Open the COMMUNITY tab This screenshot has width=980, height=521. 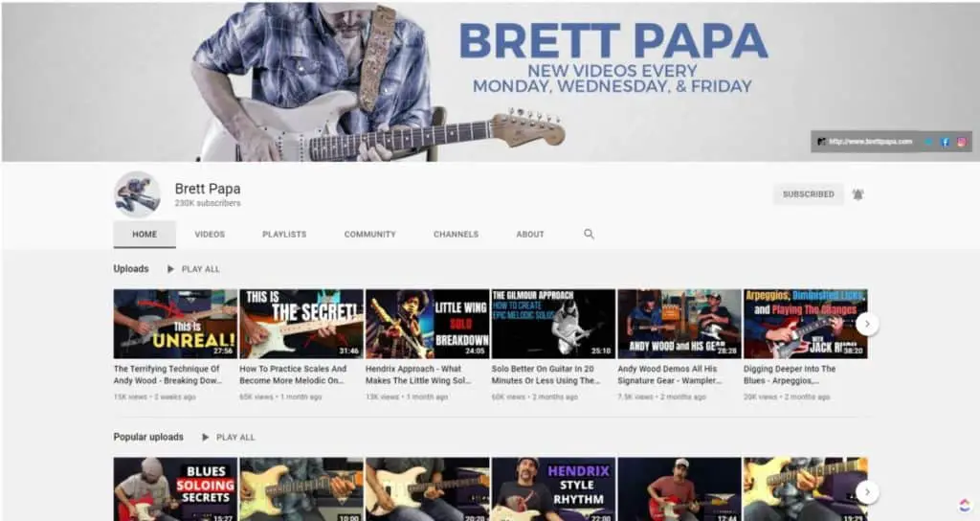[x=370, y=234]
